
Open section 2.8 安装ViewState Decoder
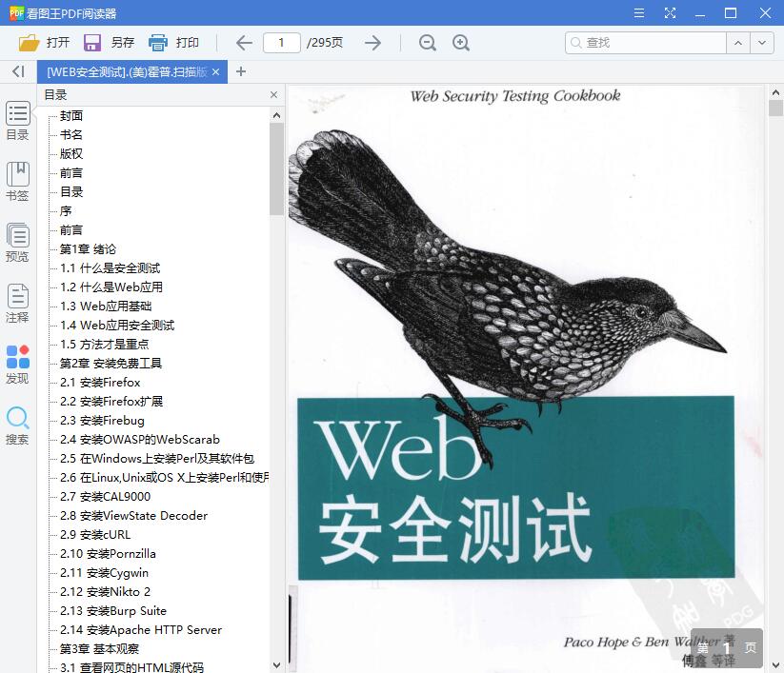pos(133,515)
